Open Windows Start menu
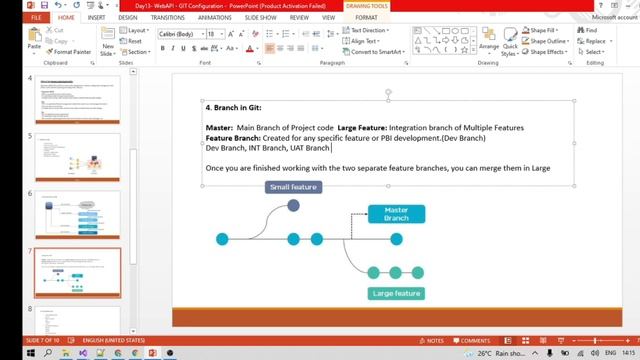Screen dimensions: 640x360 tap(31, 353)
